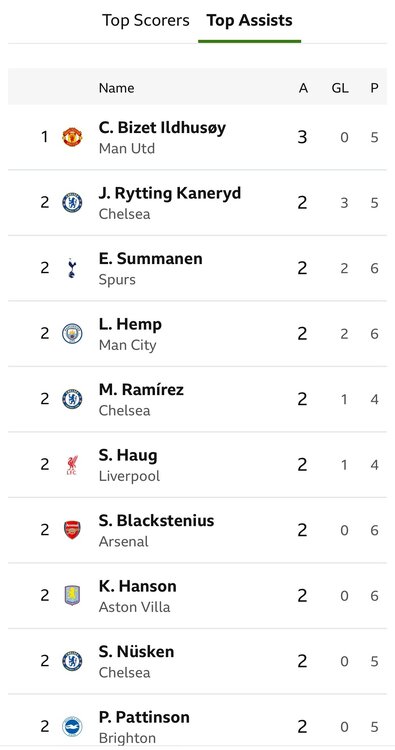Image resolution: width=395 pixels, height=750 pixels.
Task: Click Chelsea crest beside J. Rytting Kaneryd
Action: [x=72, y=203]
